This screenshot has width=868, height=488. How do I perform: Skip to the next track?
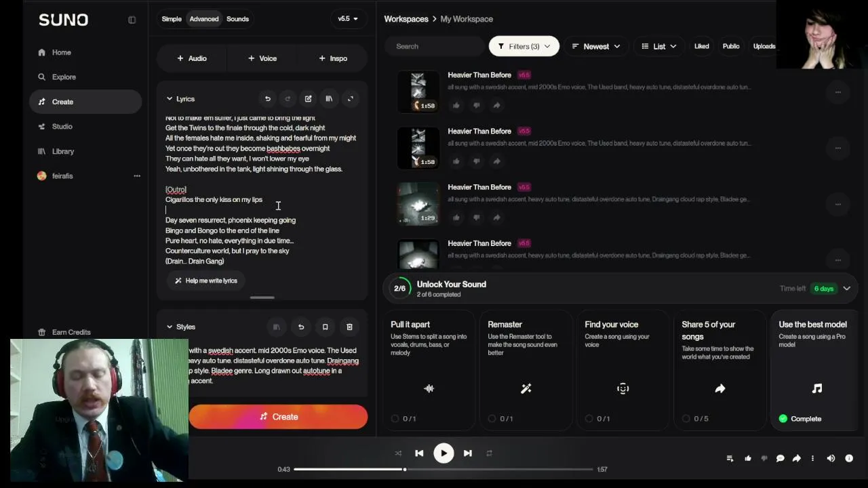point(468,453)
